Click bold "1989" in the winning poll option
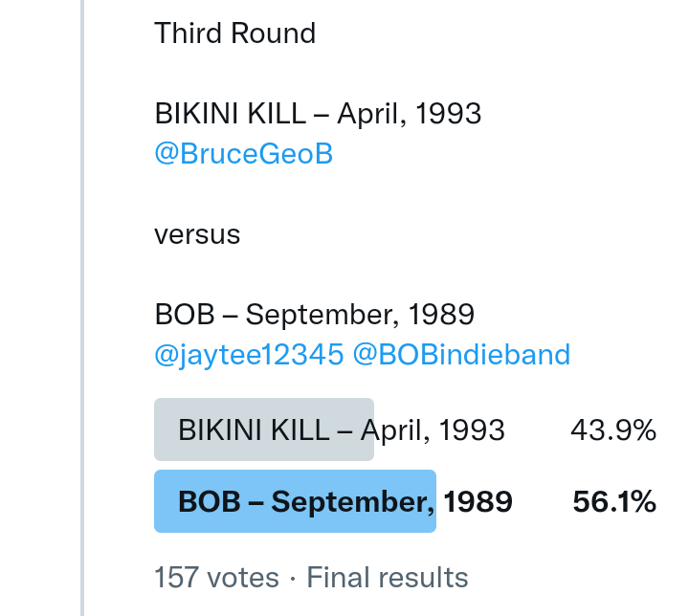The height and width of the screenshot is (616, 689). (x=478, y=501)
